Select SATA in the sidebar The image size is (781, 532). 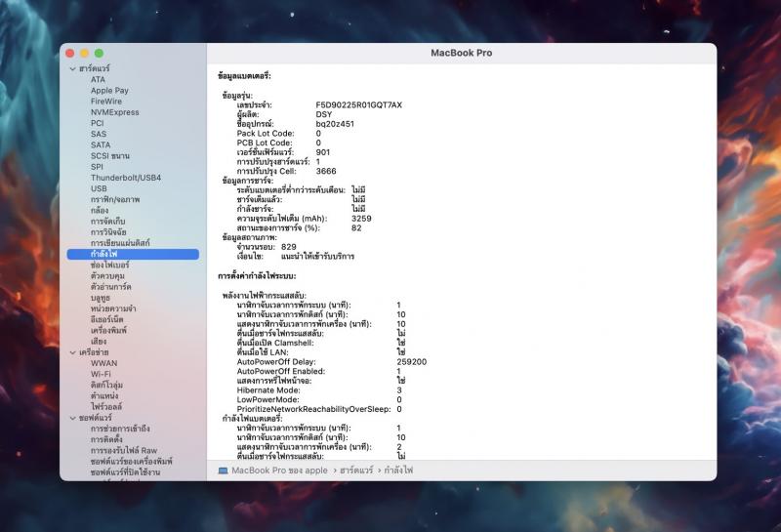(x=101, y=144)
